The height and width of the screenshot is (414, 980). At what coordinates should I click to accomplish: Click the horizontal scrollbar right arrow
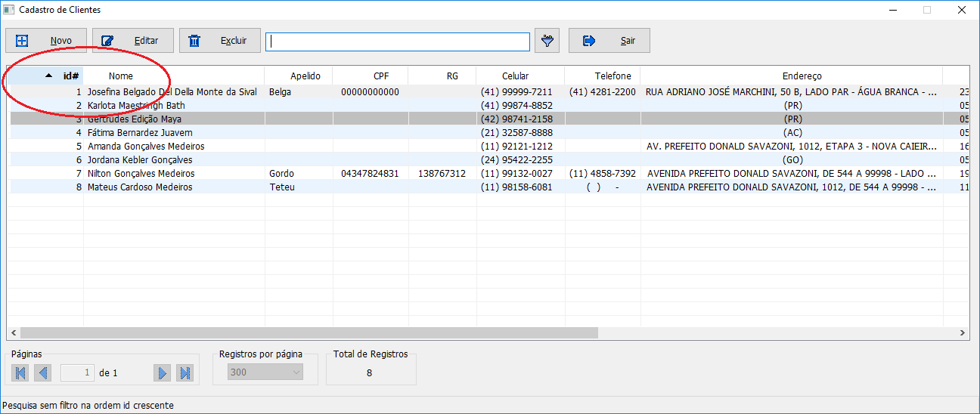(x=963, y=332)
